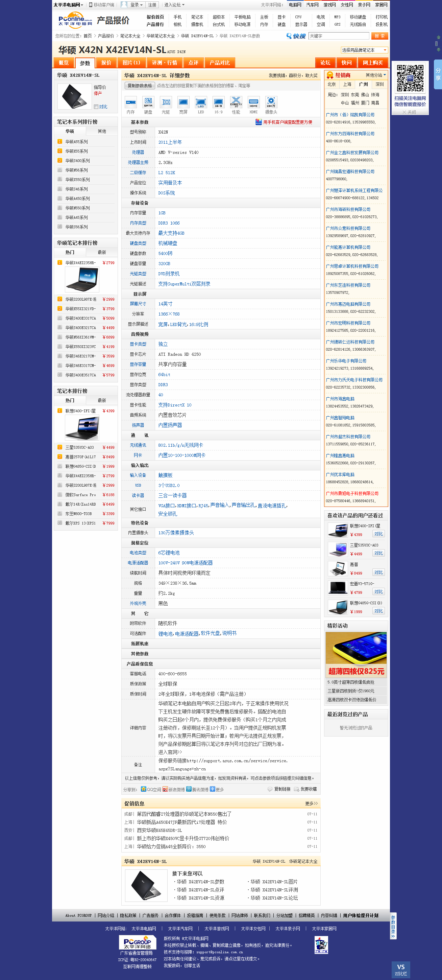Click the 关键字 search input
Image resolution: width=442 pixels, height=980 pixels.
(339, 36)
